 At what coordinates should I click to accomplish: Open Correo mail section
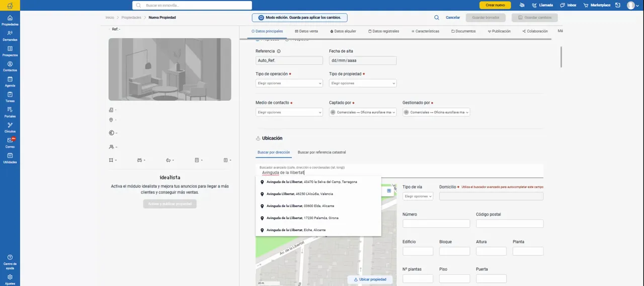coord(10,143)
